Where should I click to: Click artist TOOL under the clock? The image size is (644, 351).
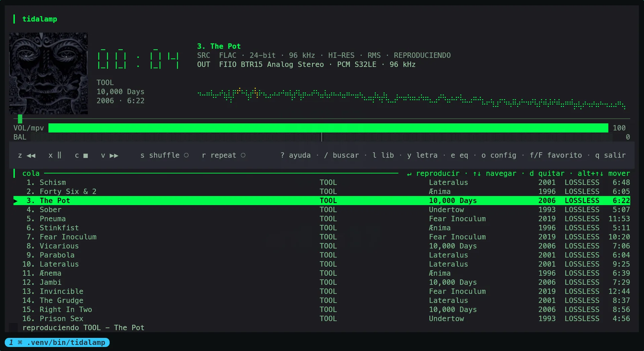105,83
